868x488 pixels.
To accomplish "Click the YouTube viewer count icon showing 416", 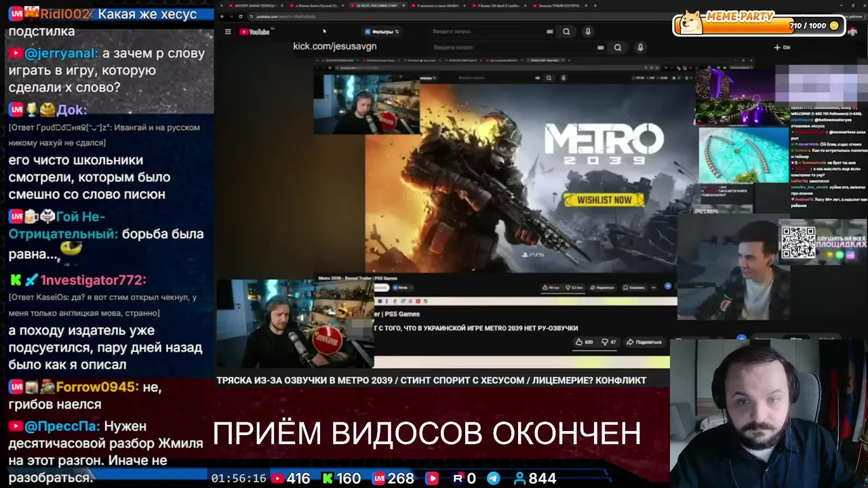I will 277,479.
